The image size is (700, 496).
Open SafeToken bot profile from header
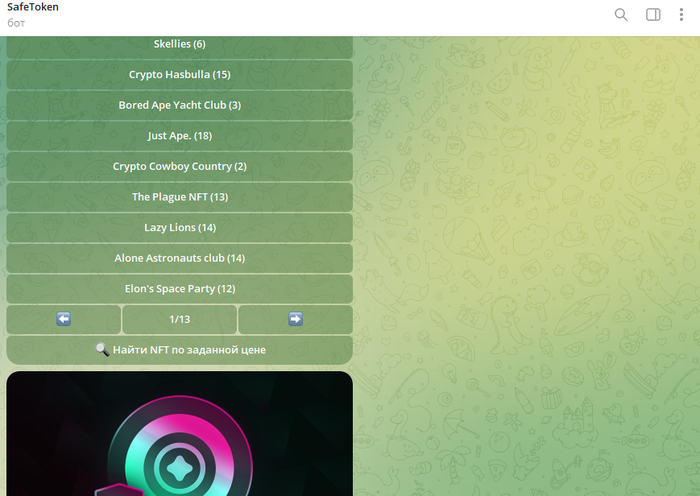33,7
